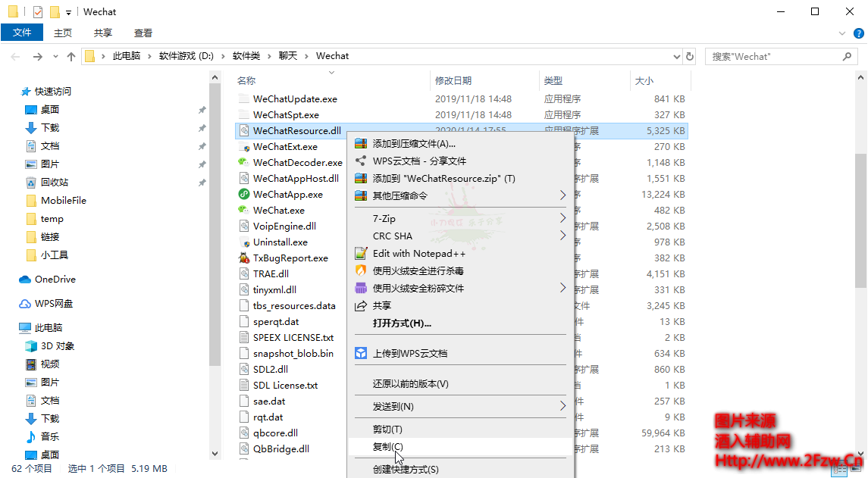
Task: Click the WeChat.exe application icon
Action: (x=243, y=211)
